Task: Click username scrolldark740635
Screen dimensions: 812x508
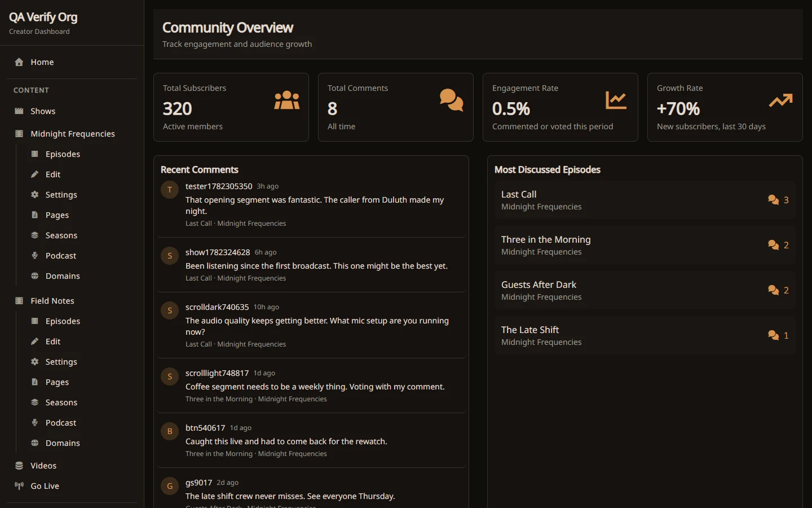Action: click(x=217, y=307)
